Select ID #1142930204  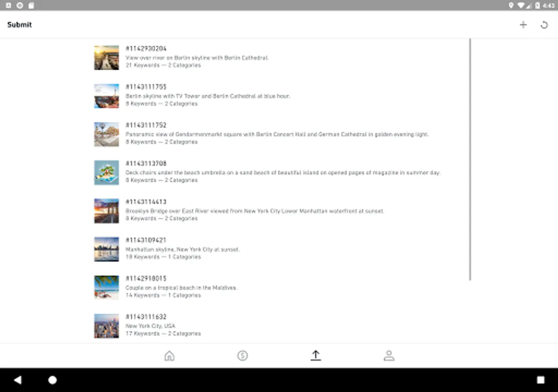click(x=146, y=49)
